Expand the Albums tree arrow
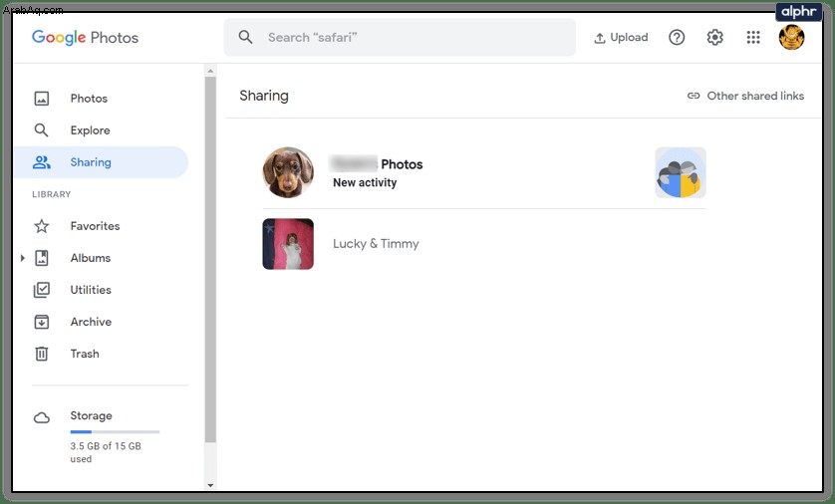The height and width of the screenshot is (504, 835). coord(22,258)
